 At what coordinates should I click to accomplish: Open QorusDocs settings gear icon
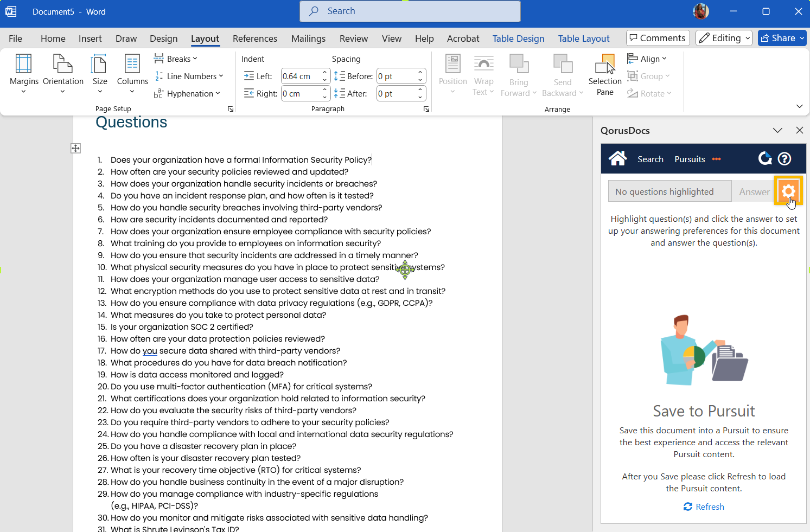click(x=788, y=191)
